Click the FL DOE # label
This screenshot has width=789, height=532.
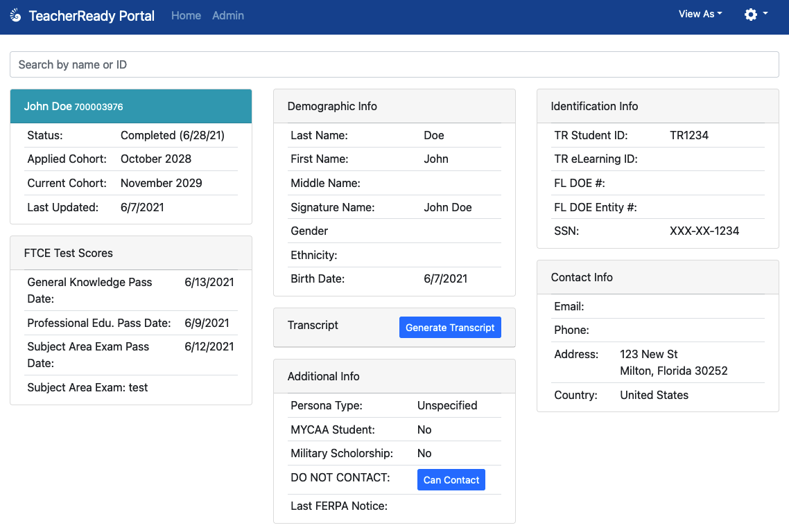(580, 183)
